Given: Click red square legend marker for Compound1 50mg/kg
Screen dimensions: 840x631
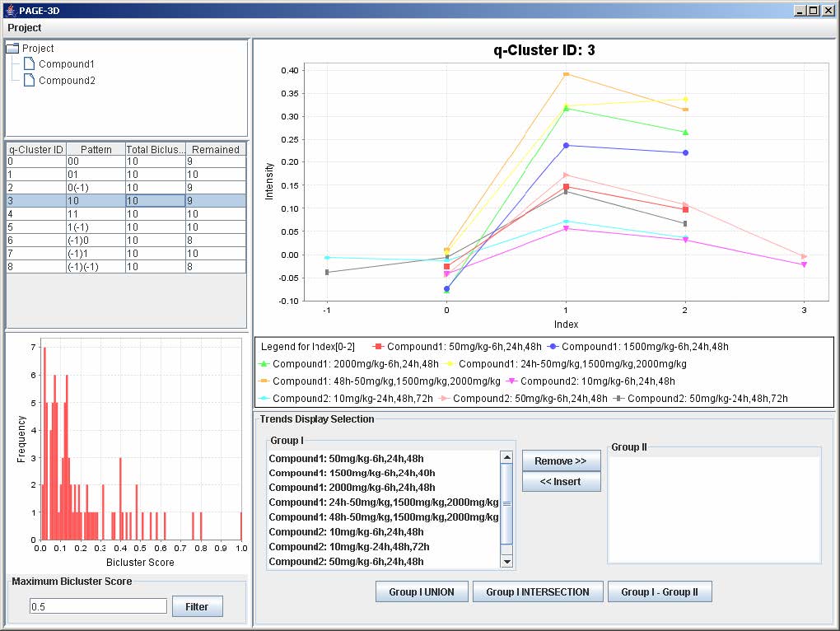Looking at the screenshot, I should [378, 347].
